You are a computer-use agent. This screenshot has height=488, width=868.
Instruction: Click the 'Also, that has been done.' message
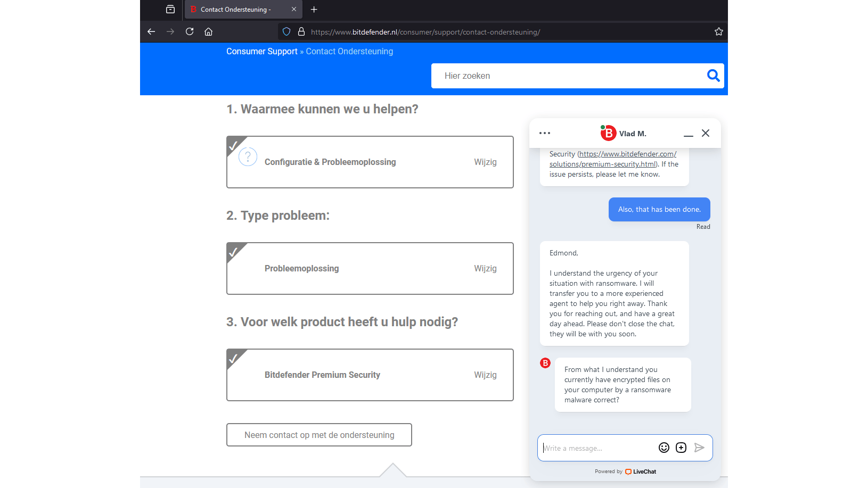[659, 209]
